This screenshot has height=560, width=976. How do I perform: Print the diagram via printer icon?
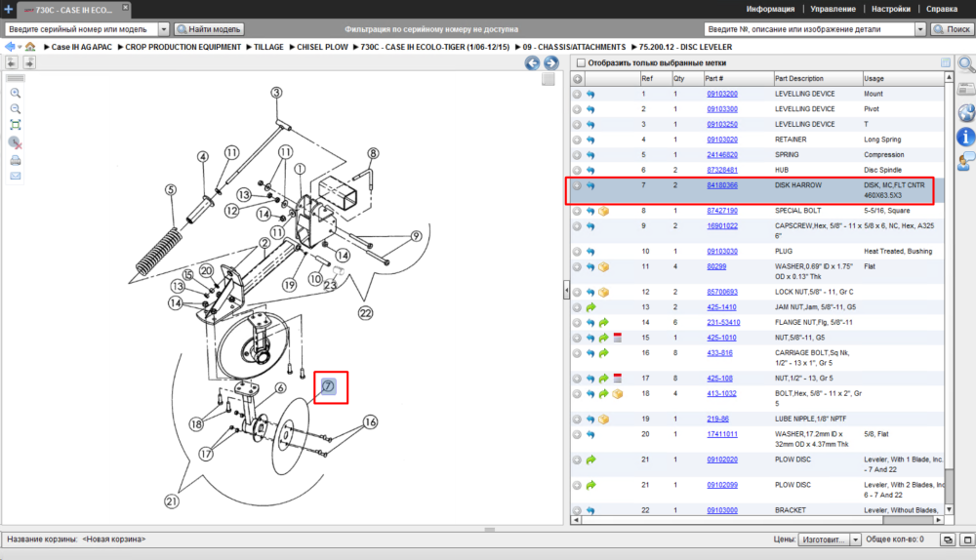(x=16, y=160)
